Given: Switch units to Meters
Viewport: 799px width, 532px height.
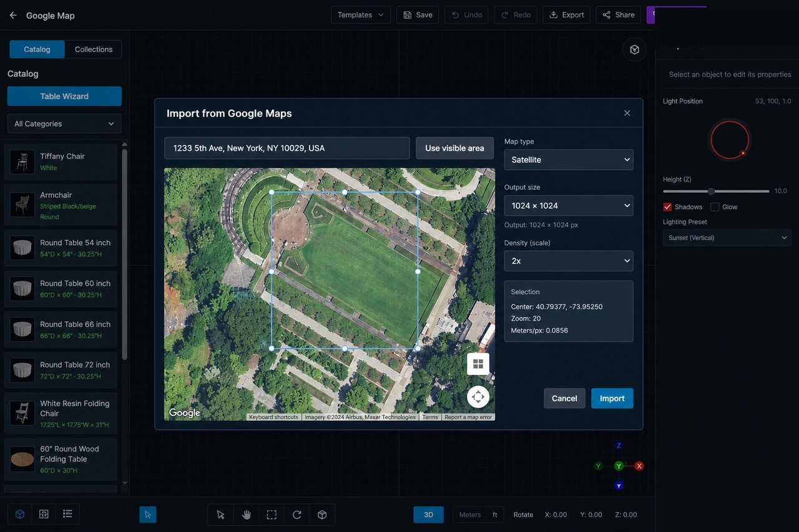Looking at the screenshot, I should 470,515.
